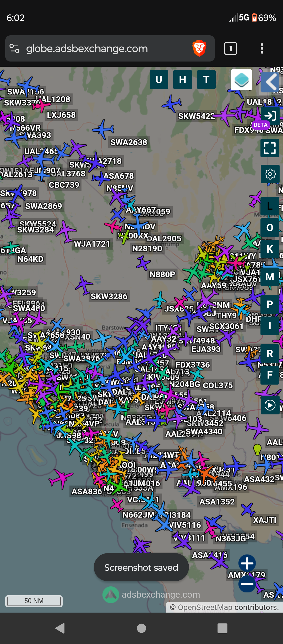283x644 pixels.
Task: Expand sidebar with left chevron arrow
Action: (270, 82)
